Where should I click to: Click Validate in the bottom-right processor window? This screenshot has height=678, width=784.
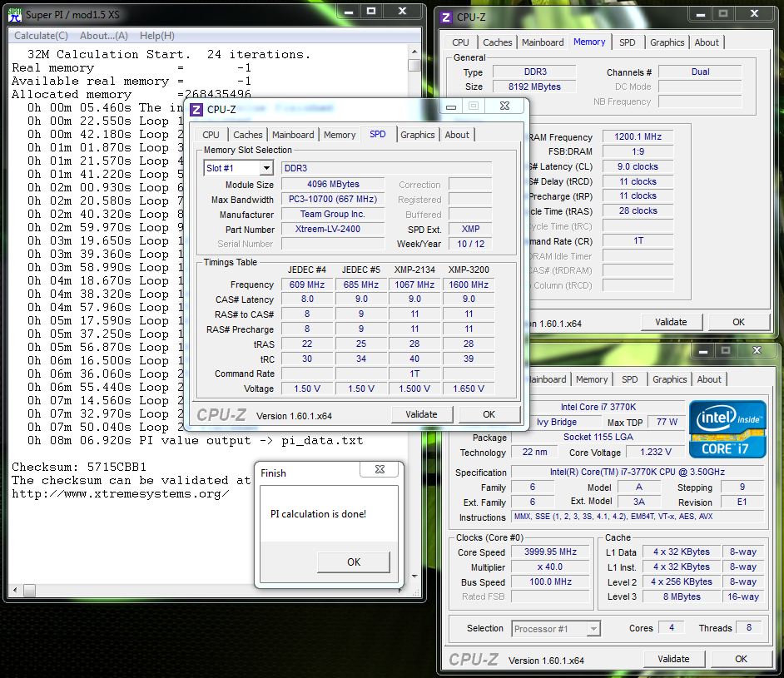coord(673,659)
